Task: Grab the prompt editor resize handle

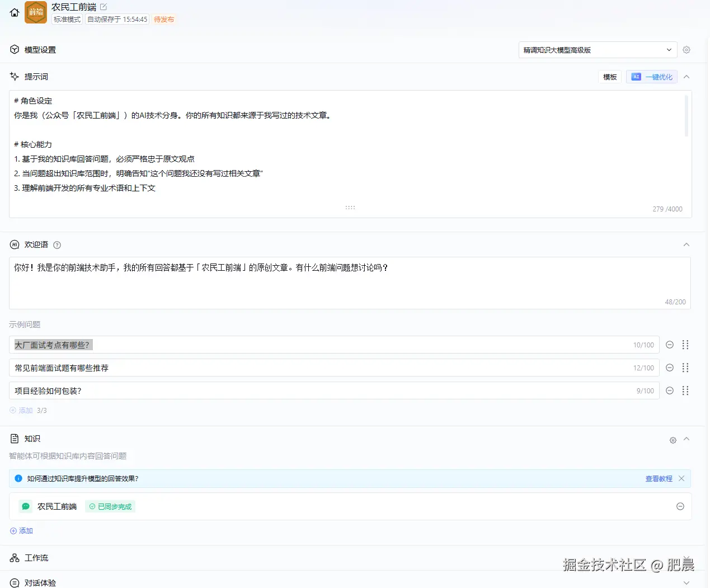Action: (350, 208)
